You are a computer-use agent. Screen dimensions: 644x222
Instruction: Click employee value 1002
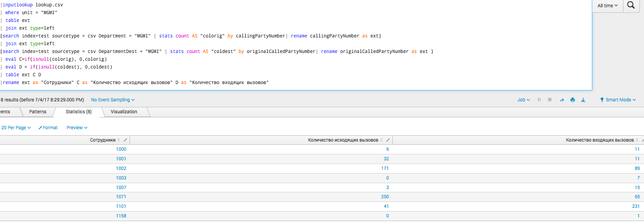point(121,169)
